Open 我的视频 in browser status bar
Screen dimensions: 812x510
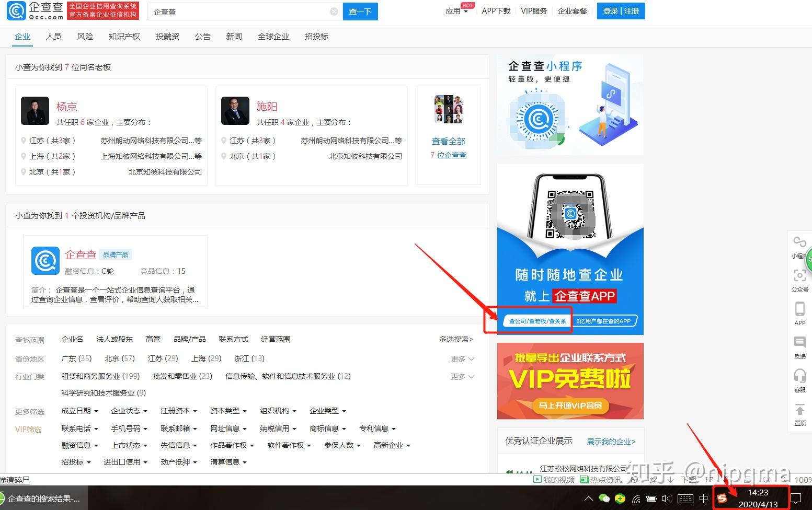click(x=554, y=480)
